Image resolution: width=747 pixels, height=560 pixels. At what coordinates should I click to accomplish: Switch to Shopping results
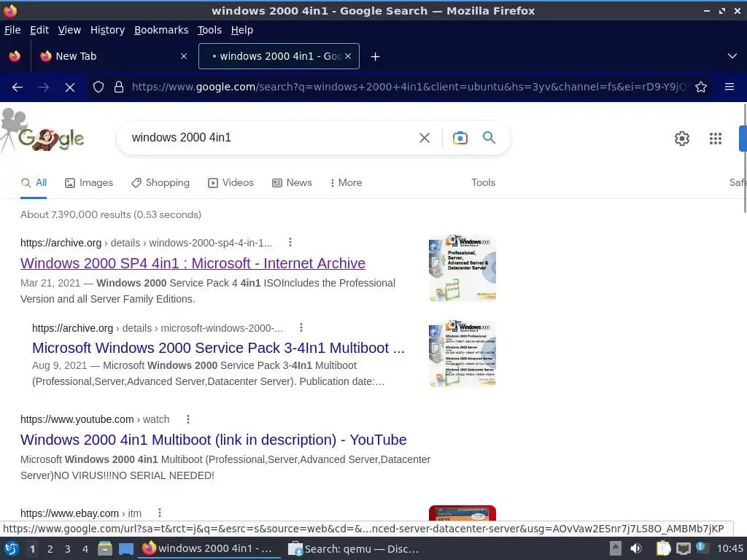(x=160, y=183)
